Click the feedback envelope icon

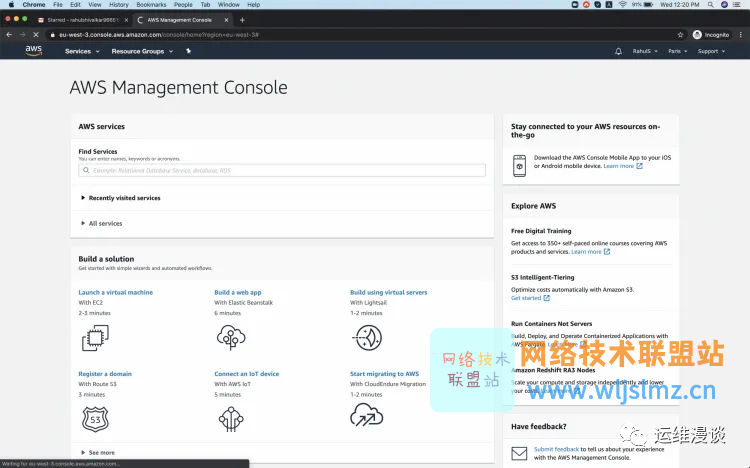click(519, 453)
